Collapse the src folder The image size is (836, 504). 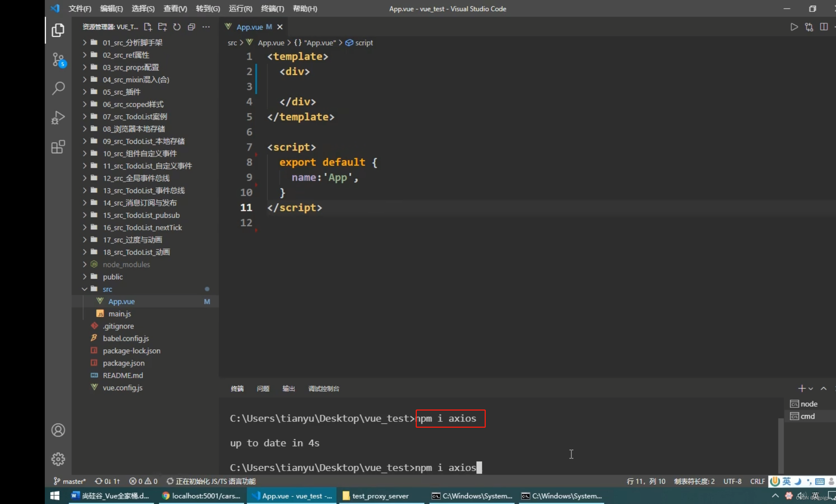pyautogui.click(x=145, y=289)
